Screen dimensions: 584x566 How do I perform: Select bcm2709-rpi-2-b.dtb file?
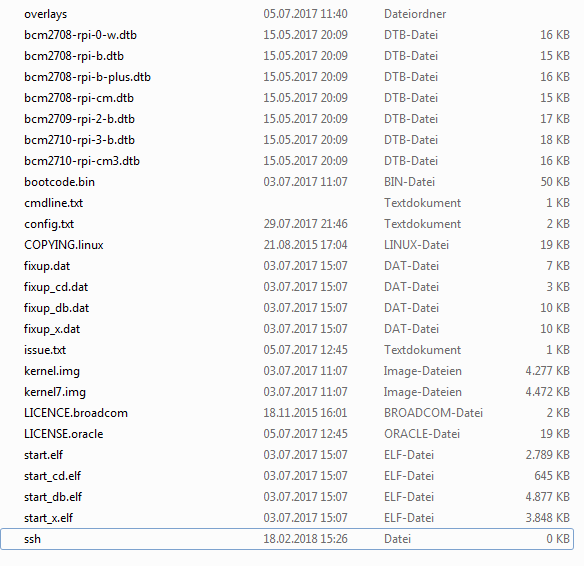(x=79, y=119)
